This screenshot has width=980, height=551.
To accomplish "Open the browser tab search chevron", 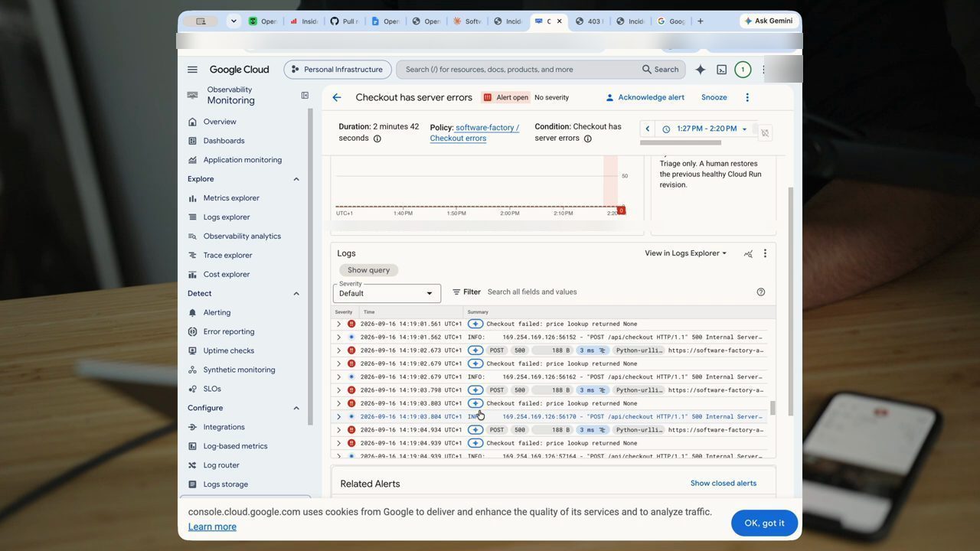I will coord(234,21).
